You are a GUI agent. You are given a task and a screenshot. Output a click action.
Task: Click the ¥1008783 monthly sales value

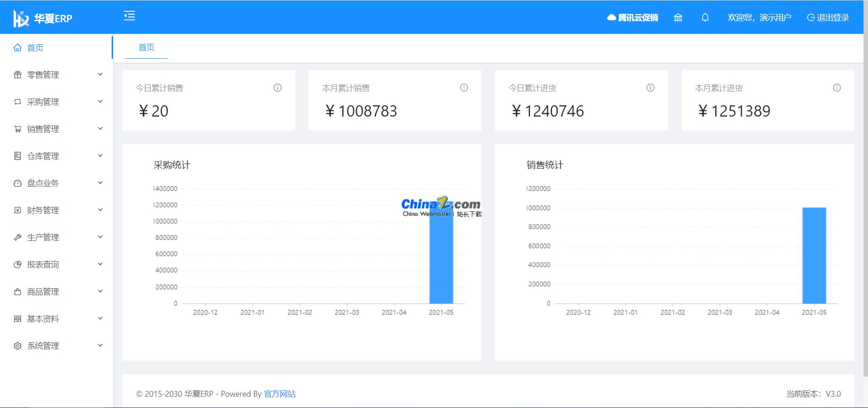[361, 111]
